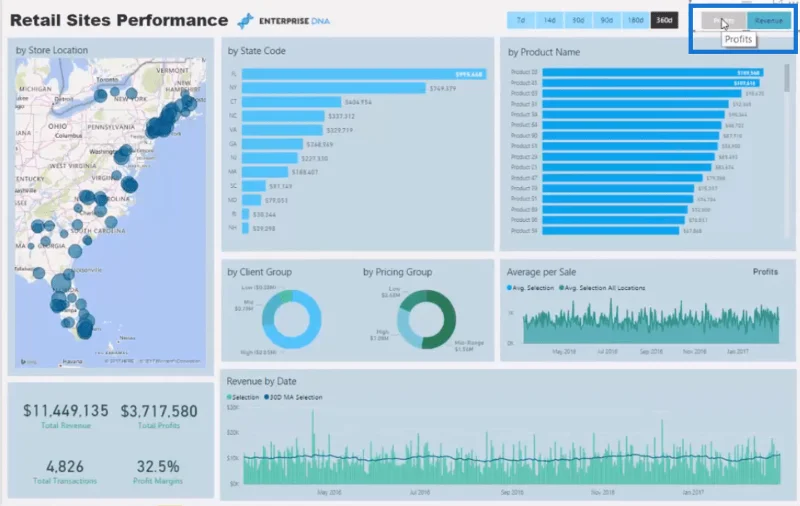Click the Total Revenue card value
The height and width of the screenshot is (506, 800).
coord(65,411)
